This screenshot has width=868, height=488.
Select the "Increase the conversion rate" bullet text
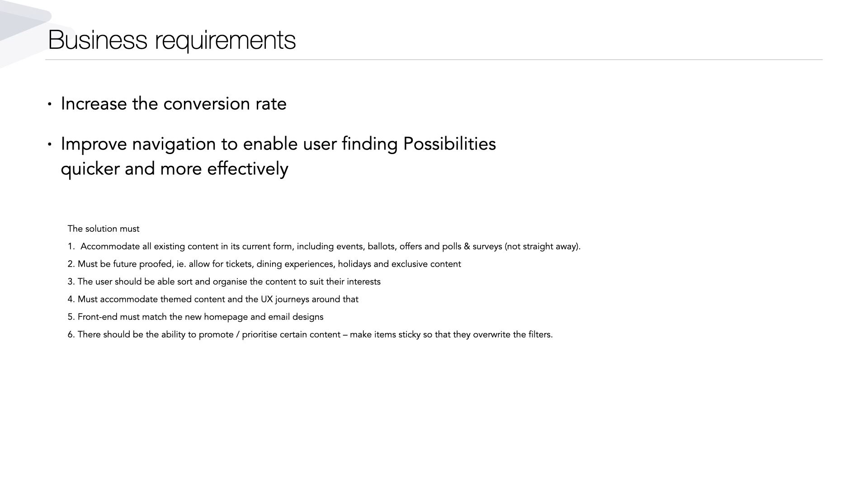tap(174, 104)
